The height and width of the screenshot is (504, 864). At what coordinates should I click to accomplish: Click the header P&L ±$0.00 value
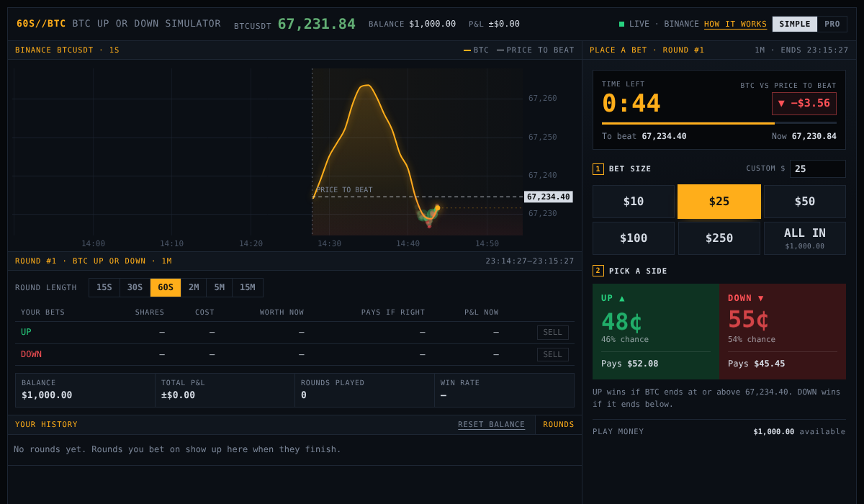[x=504, y=24]
